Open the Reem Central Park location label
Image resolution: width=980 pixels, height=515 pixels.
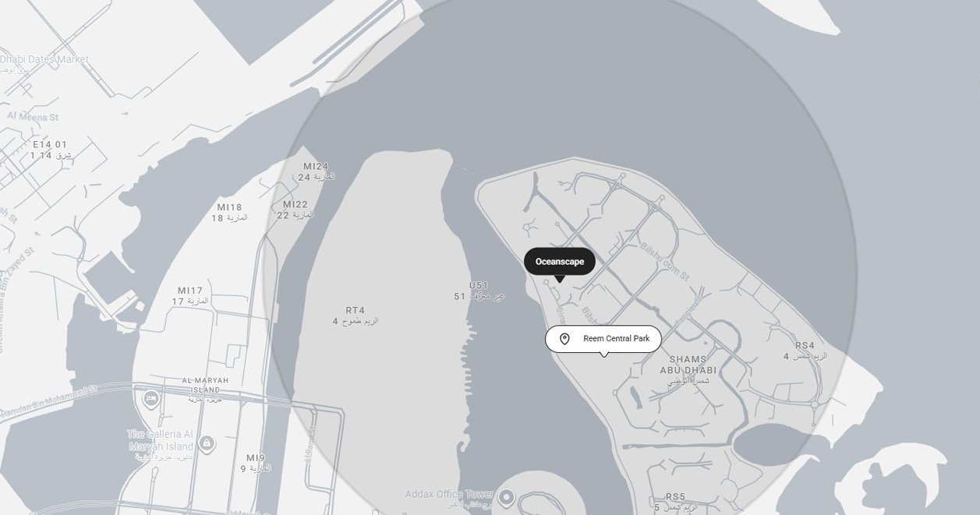pyautogui.click(x=603, y=339)
